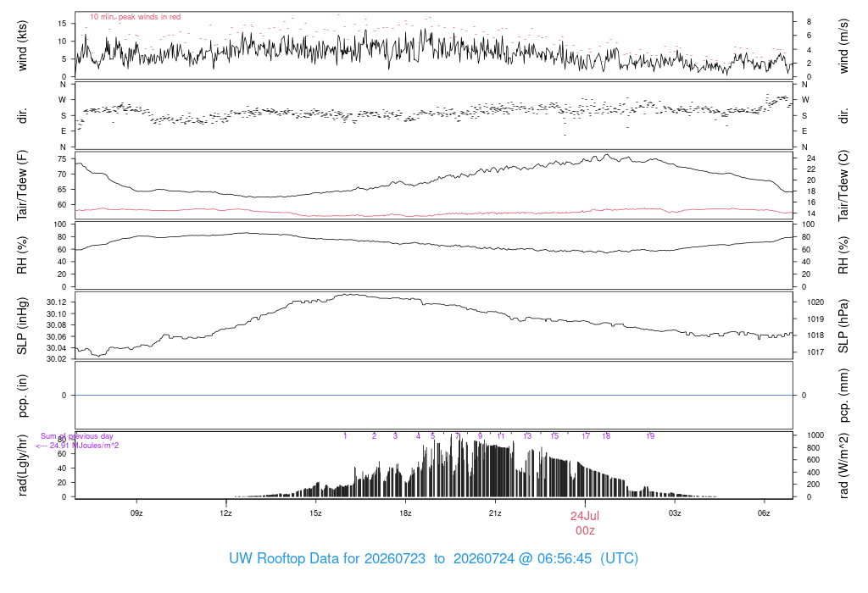868x593 pixels.
Task: Click purple hour marker 19 on radiation plot
Action: click(x=650, y=436)
